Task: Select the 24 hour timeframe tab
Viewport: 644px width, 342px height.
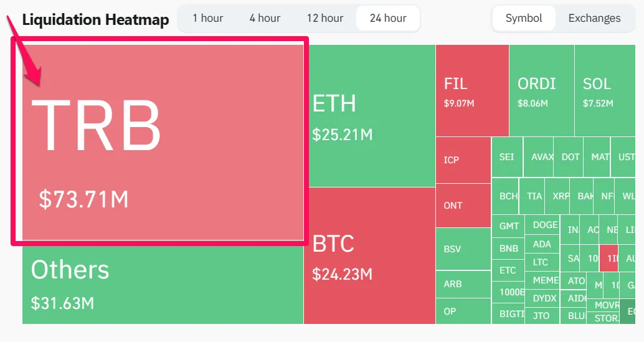Action: [388, 18]
